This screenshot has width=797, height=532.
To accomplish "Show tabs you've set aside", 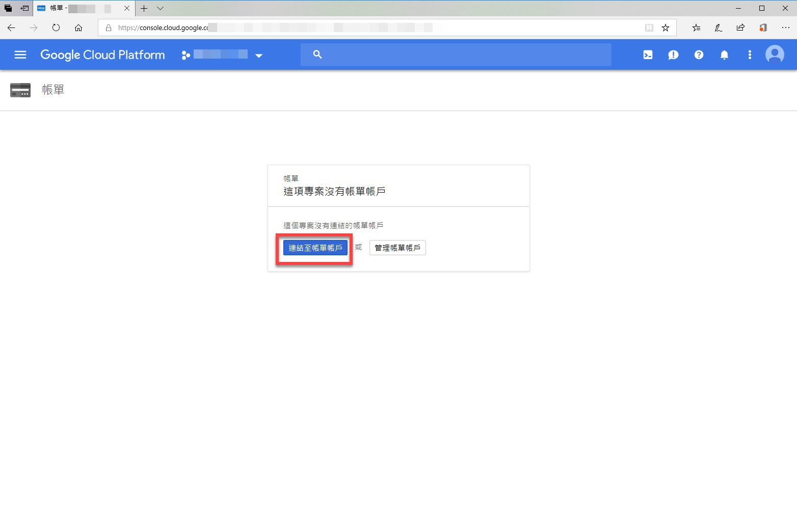I will (8, 8).
